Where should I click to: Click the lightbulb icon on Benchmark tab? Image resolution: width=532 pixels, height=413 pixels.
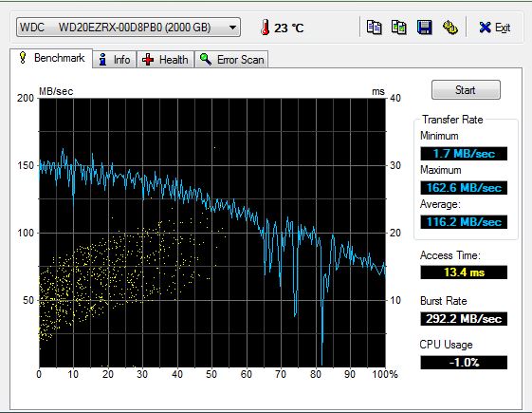click(x=23, y=57)
